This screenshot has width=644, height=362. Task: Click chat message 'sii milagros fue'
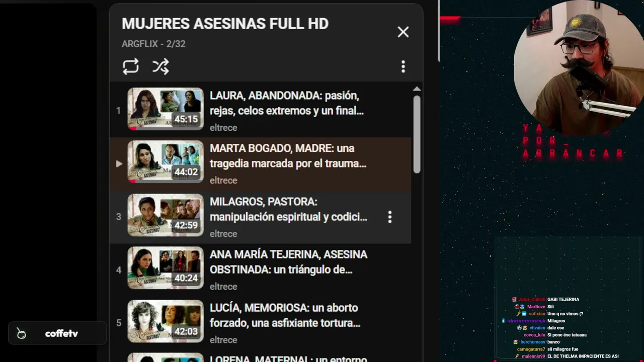point(563,349)
